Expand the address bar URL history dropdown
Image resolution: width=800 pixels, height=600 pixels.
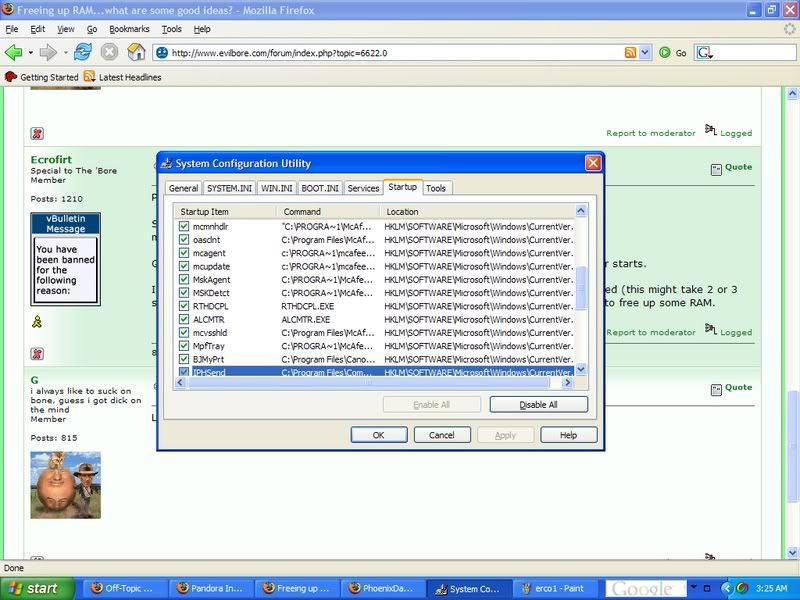tap(645, 53)
